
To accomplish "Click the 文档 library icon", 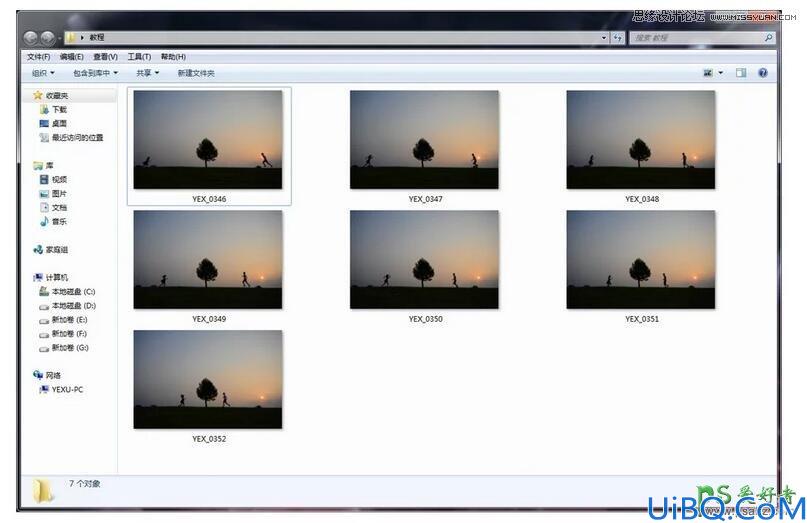I will pyautogui.click(x=44, y=207).
